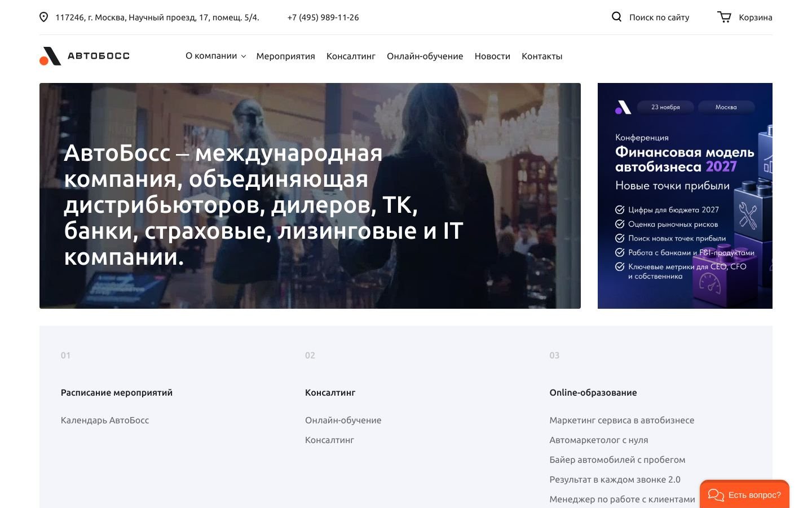Click Консалтинг section heading
The height and width of the screenshot is (508, 812).
point(330,392)
